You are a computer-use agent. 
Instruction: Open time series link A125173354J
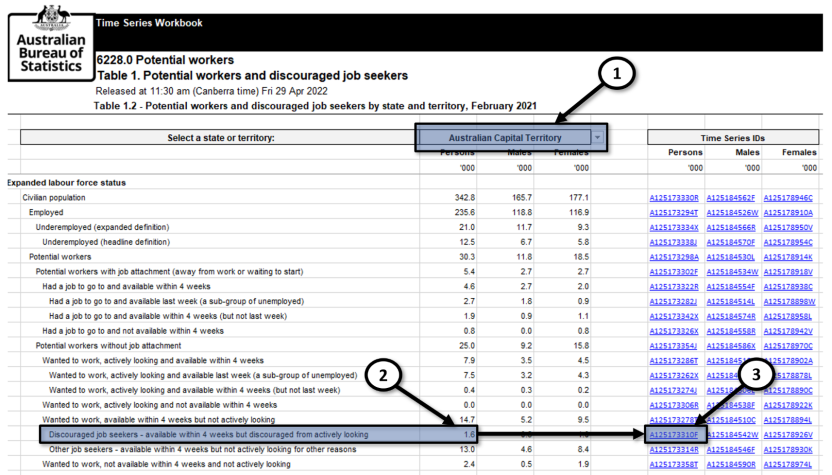673,347
